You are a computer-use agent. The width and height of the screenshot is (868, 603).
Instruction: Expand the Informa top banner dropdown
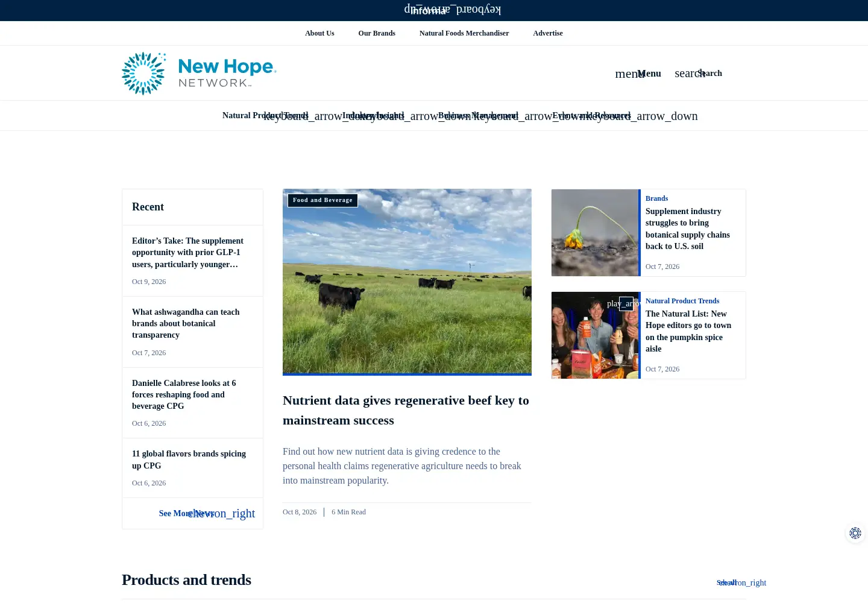[x=452, y=10]
